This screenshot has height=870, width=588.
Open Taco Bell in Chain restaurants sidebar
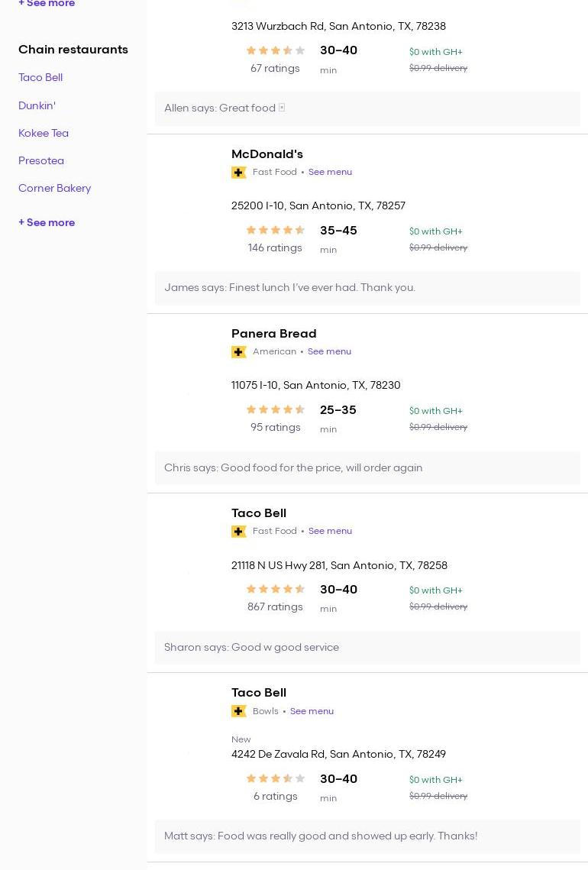pyautogui.click(x=40, y=77)
